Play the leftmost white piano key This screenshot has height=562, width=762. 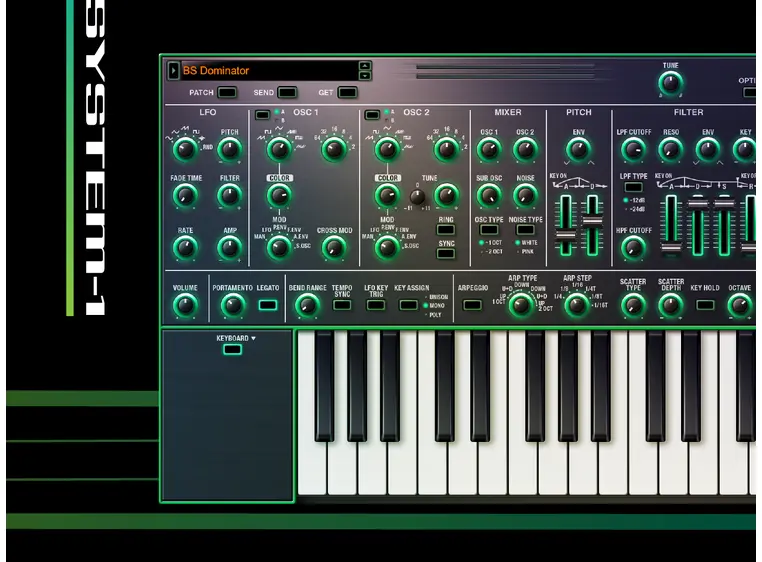[312, 413]
